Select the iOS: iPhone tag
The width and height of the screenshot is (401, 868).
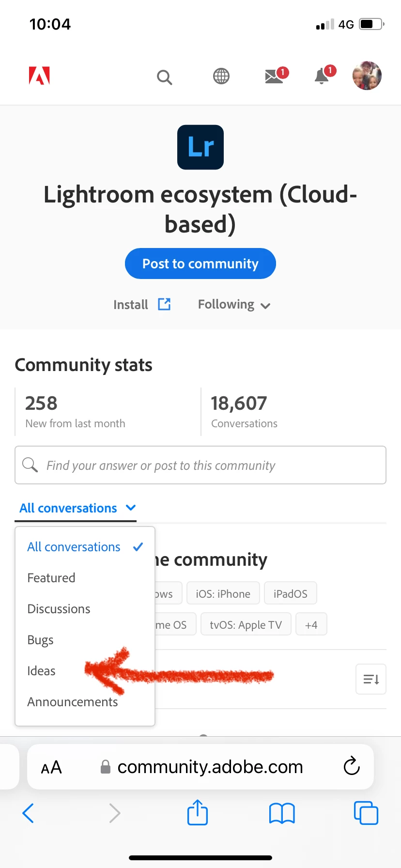(223, 593)
